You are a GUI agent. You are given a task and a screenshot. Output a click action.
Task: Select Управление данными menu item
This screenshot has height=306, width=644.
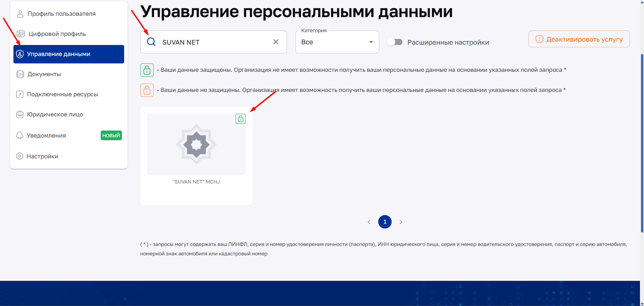(69, 54)
